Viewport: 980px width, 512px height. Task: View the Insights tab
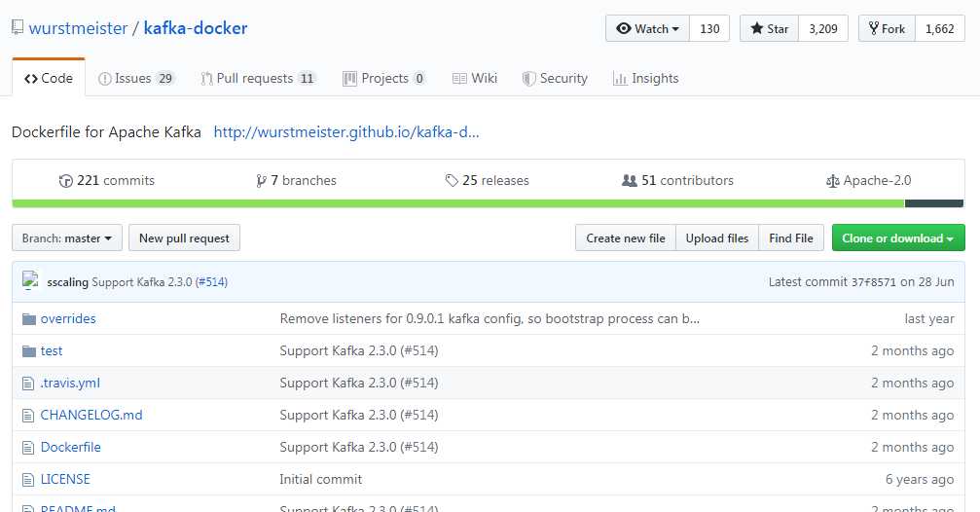pos(646,78)
